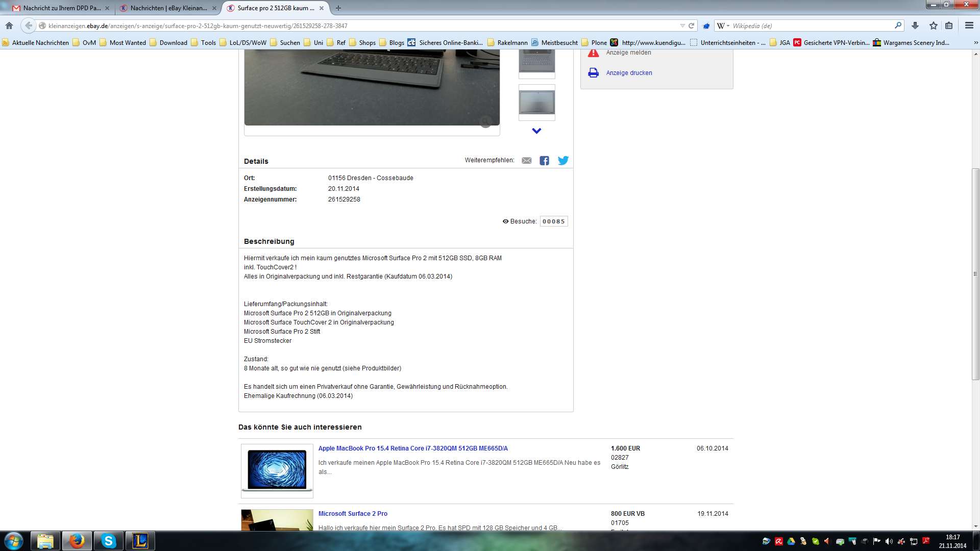980x551 pixels.
Task: Click the Microsoft Surface 2 Pro listing thumbnail
Action: coord(277,520)
